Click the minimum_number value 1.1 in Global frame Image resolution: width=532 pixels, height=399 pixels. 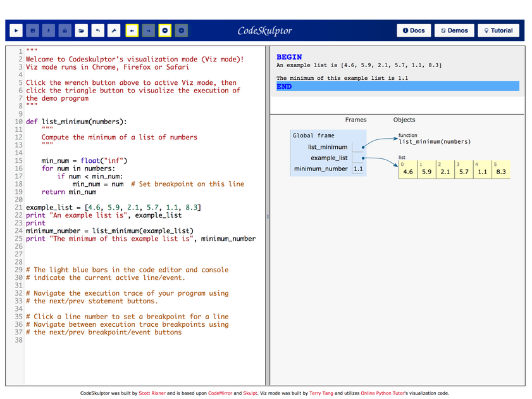click(359, 168)
